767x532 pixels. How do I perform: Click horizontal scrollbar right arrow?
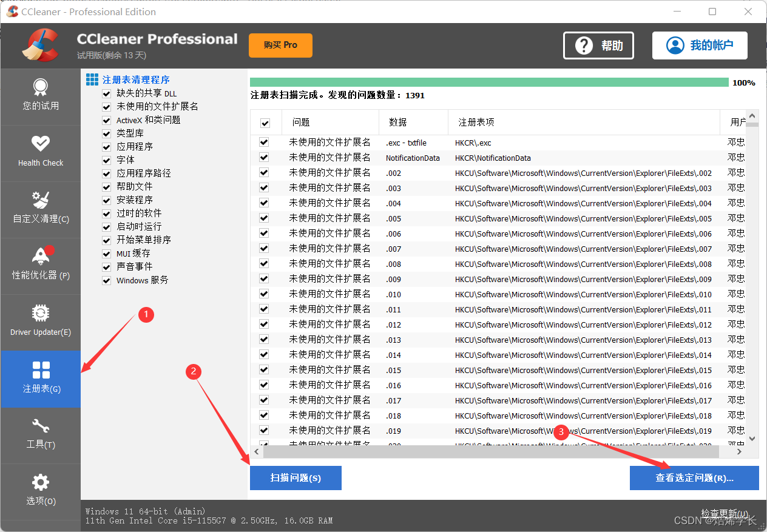pos(739,452)
